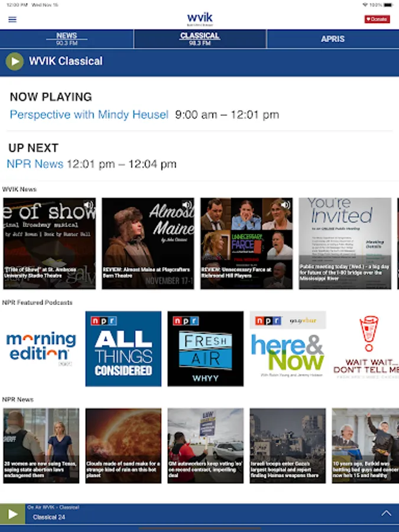Tap audio icon on Title of Show card
The height and width of the screenshot is (532, 399).
tap(89, 205)
